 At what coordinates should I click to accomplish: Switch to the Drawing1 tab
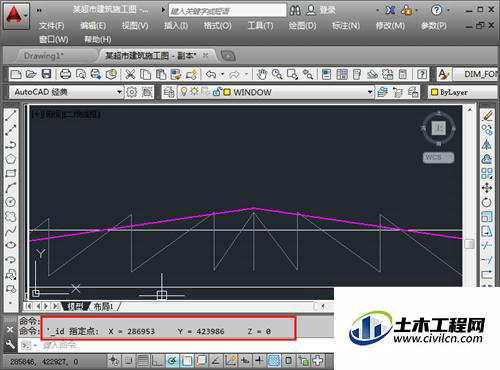click(43, 56)
